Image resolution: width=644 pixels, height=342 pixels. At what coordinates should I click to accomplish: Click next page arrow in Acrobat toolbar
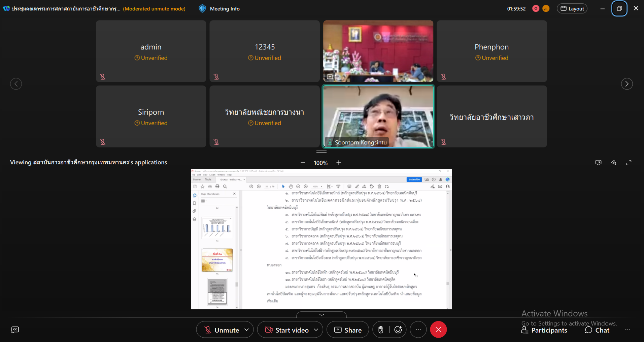point(259,186)
